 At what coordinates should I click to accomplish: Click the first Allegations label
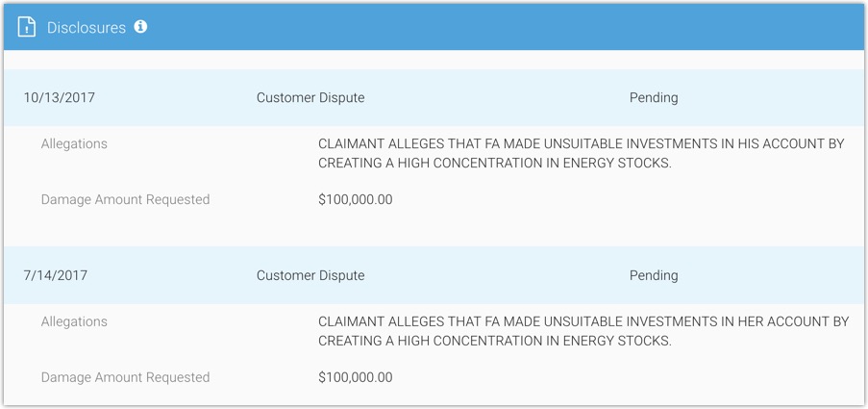(x=74, y=143)
